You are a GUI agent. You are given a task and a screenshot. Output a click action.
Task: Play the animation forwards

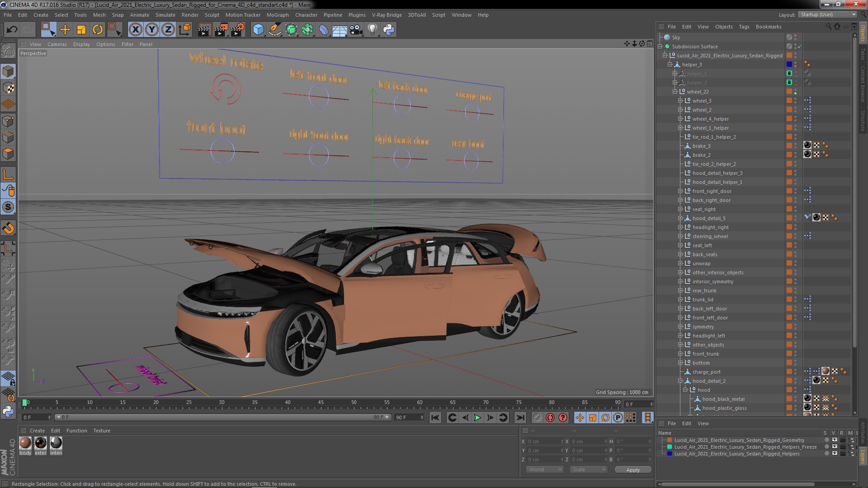point(477,418)
